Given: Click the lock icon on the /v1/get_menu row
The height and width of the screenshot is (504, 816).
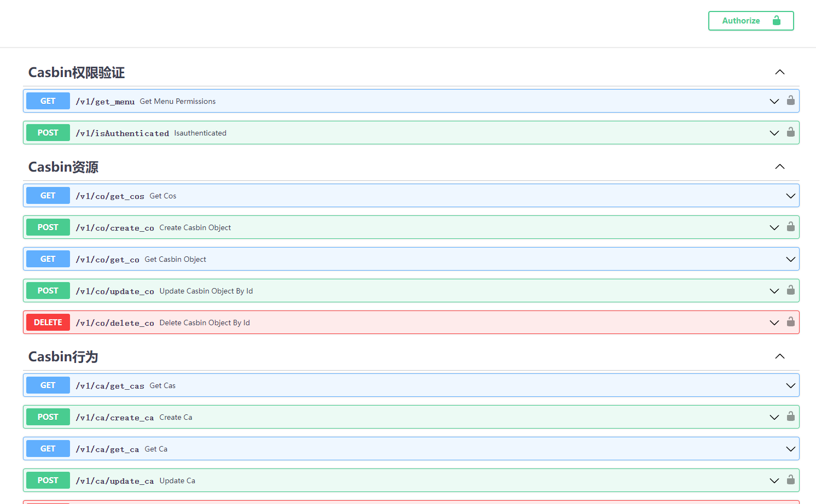Looking at the screenshot, I should coord(791,100).
